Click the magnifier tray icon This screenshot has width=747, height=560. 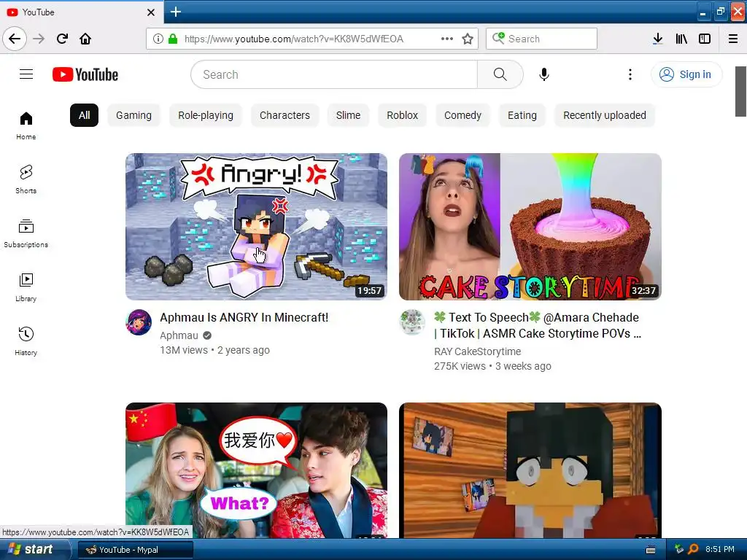point(693,550)
